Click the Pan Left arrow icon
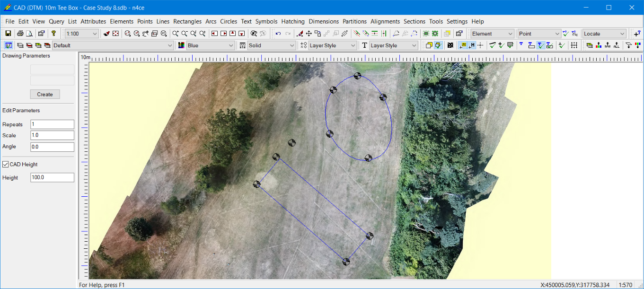The width and height of the screenshot is (644, 289). point(214,34)
